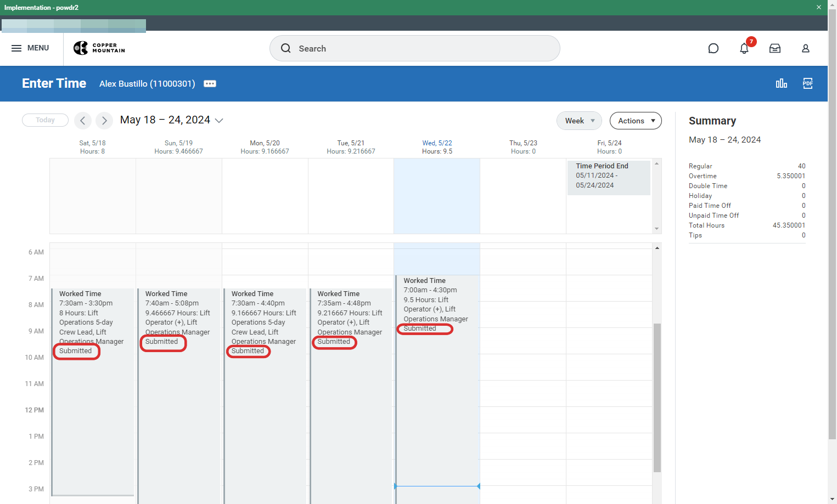
Task: Click the Today button
Action: click(45, 120)
